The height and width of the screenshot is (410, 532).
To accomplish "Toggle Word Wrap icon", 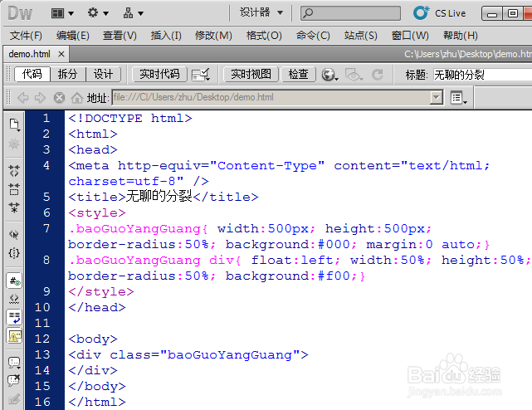I will point(14,317).
